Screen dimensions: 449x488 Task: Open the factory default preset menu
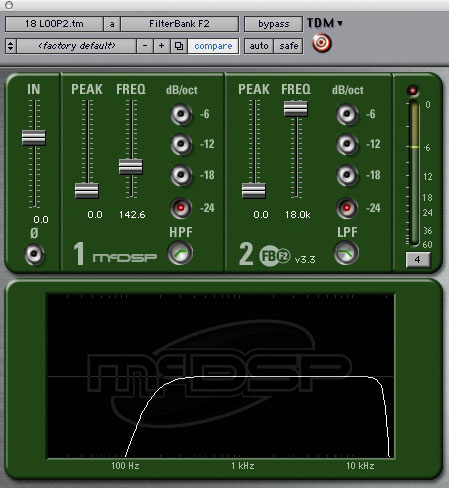(x=77, y=46)
